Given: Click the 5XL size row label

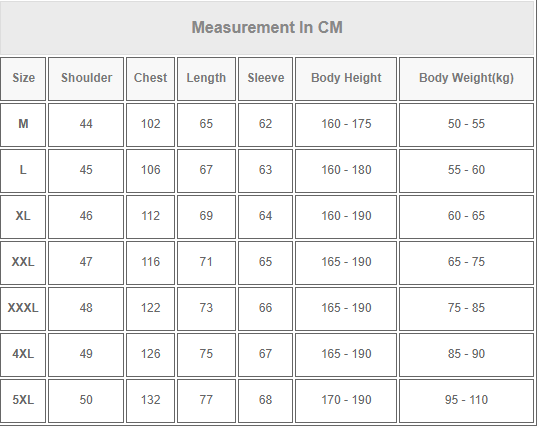Looking at the screenshot, I should point(23,401).
